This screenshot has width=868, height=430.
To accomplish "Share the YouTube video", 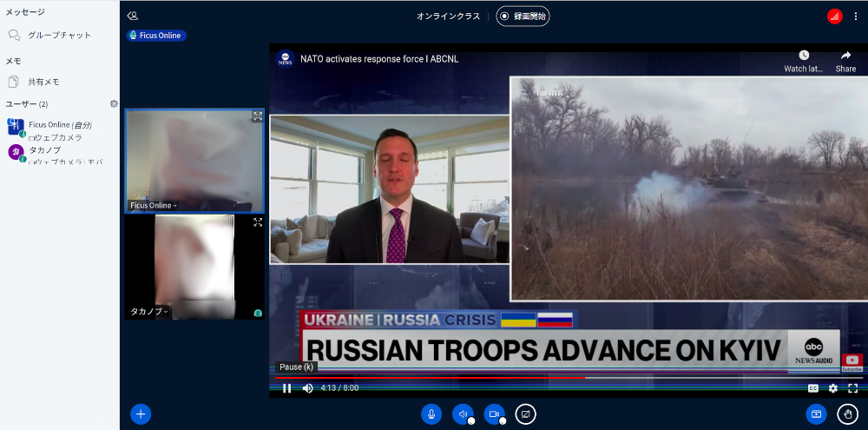I will (845, 61).
